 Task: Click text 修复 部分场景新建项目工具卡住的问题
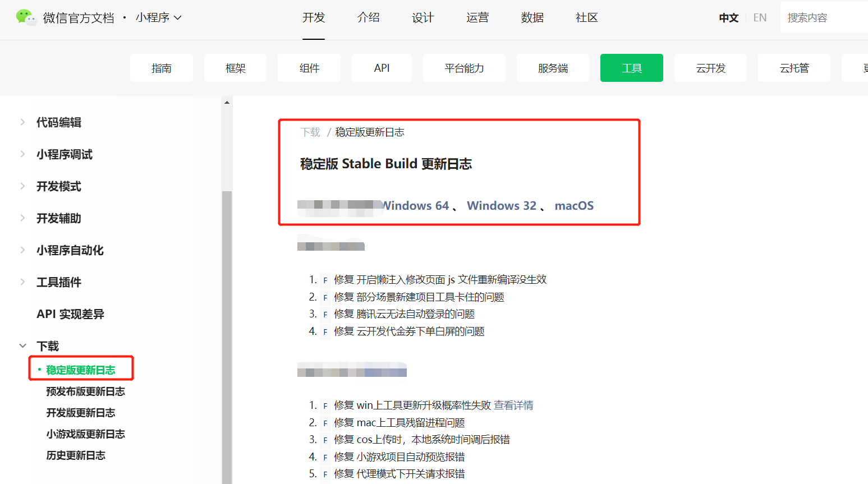(419, 297)
